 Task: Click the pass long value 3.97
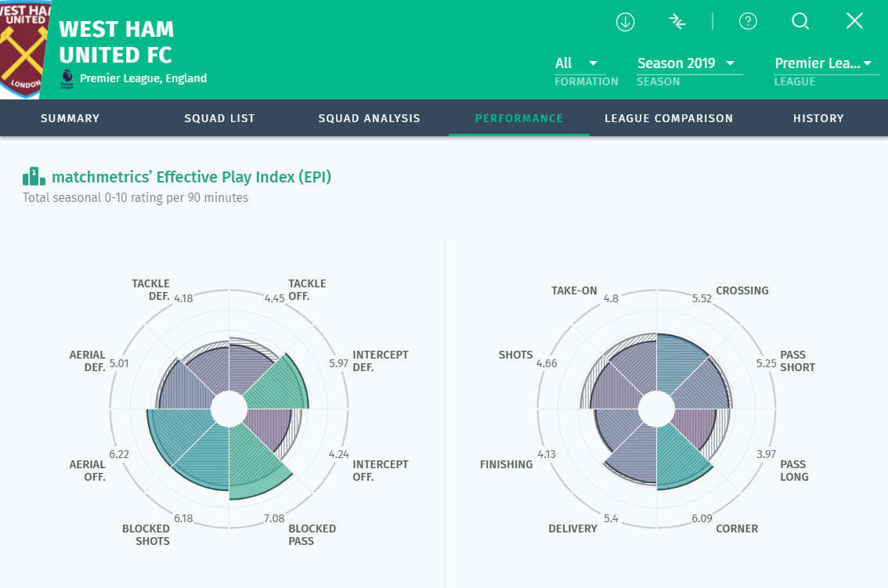(767, 454)
